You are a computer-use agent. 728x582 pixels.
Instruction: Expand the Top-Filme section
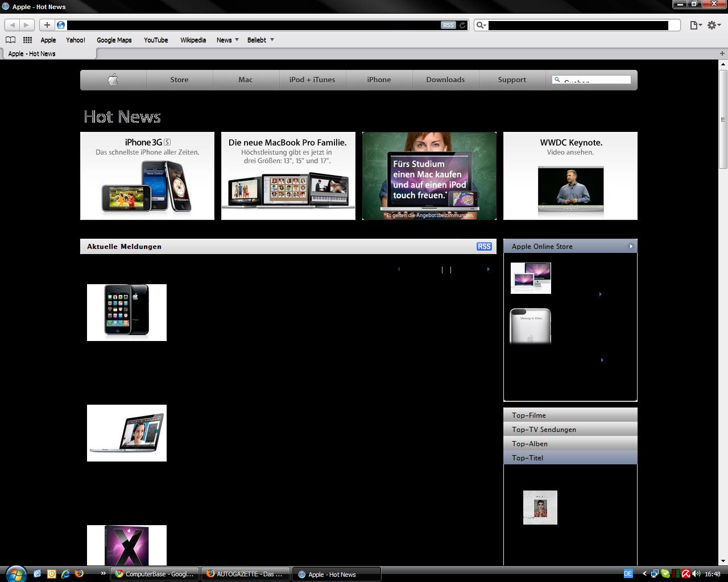point(570,415)
